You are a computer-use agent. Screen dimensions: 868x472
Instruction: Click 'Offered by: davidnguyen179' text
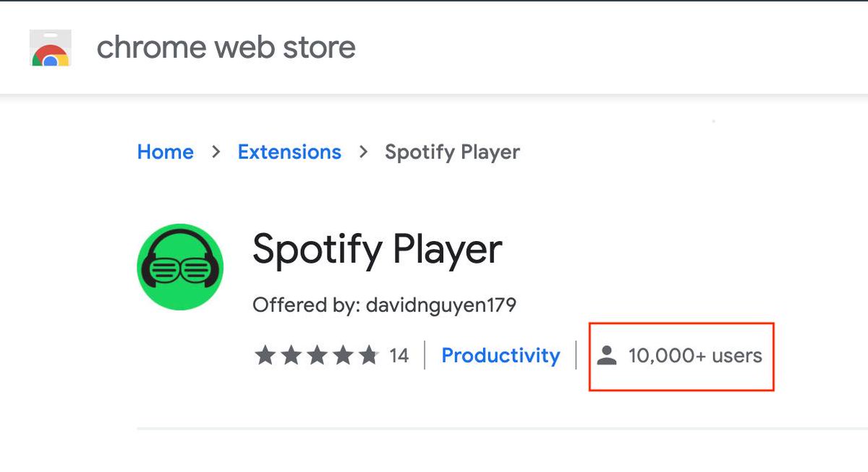click(384, 305)
